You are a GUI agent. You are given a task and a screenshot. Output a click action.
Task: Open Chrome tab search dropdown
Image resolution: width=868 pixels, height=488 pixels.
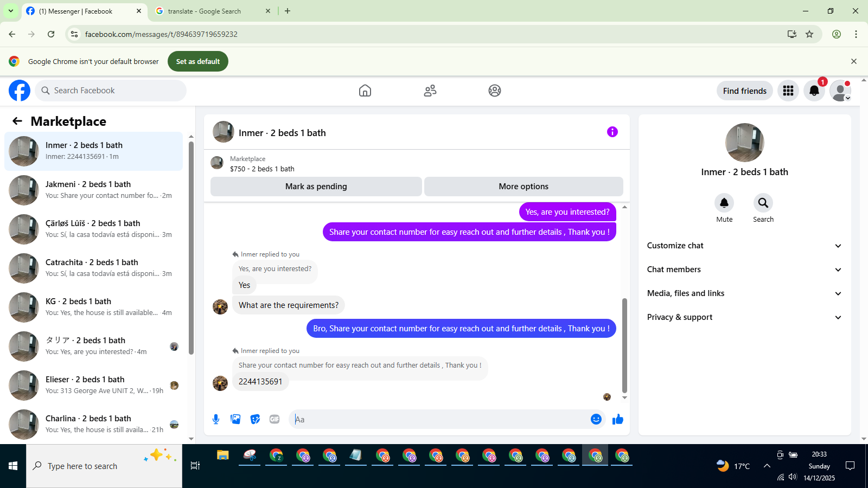tap(11, 11)
